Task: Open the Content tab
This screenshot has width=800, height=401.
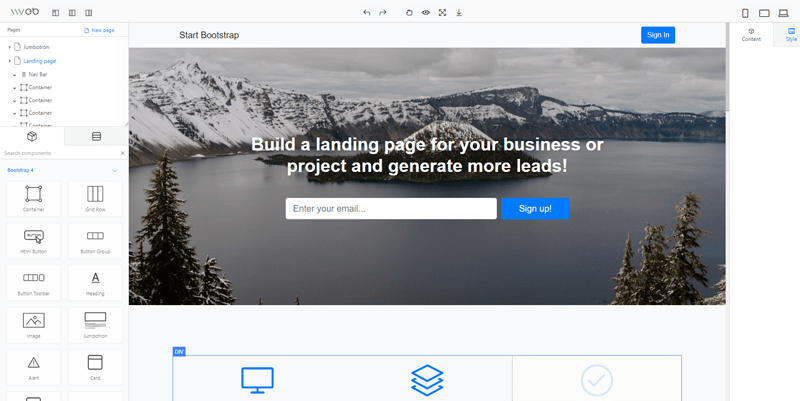Action: (751, 35)
